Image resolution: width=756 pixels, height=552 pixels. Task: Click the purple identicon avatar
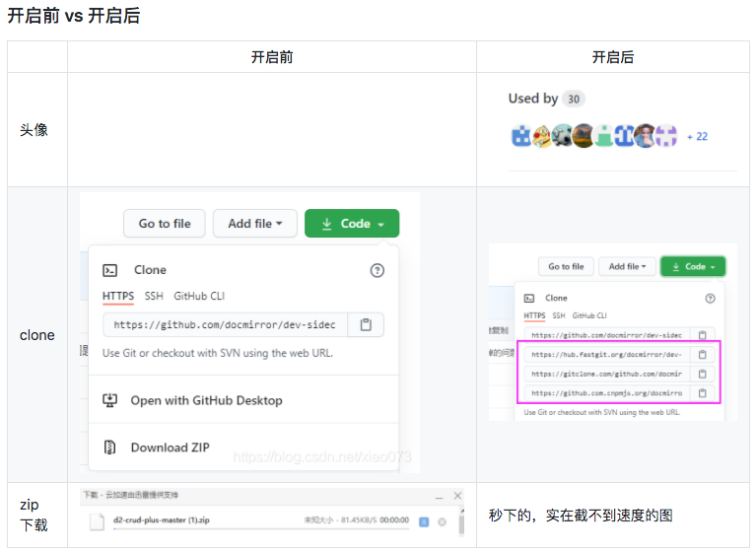point(666,136)
